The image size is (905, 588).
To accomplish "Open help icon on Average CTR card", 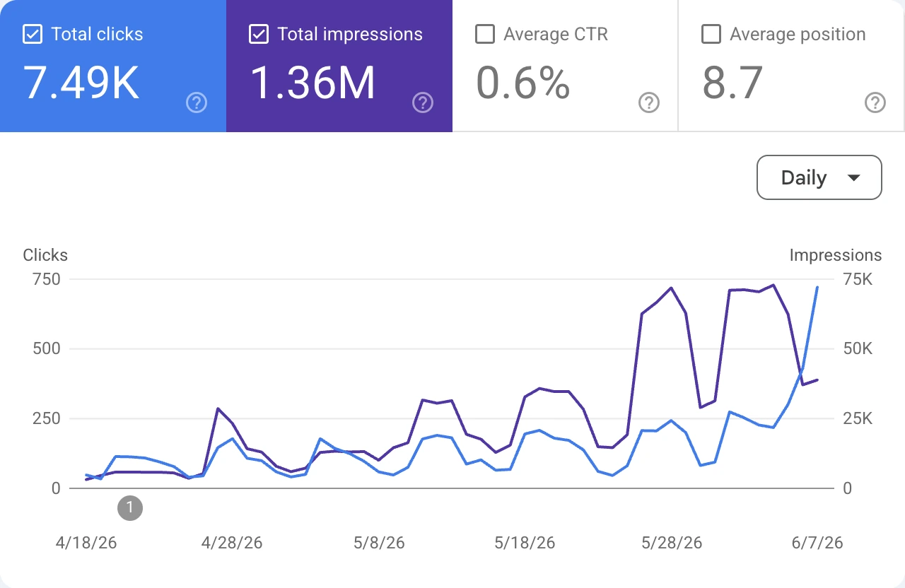I will pos(649,103).
